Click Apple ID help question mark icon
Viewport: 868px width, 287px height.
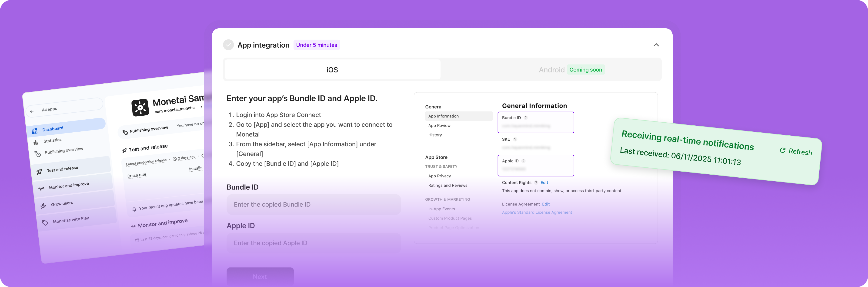tap(523, 161)
